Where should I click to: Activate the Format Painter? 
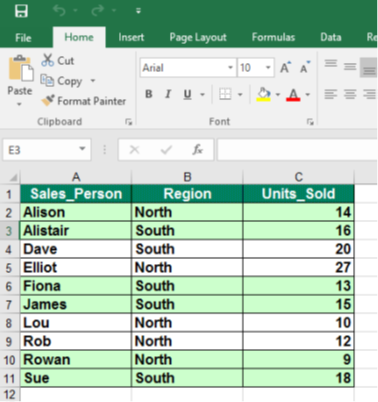pyautogui.click(x=83, y=101)
